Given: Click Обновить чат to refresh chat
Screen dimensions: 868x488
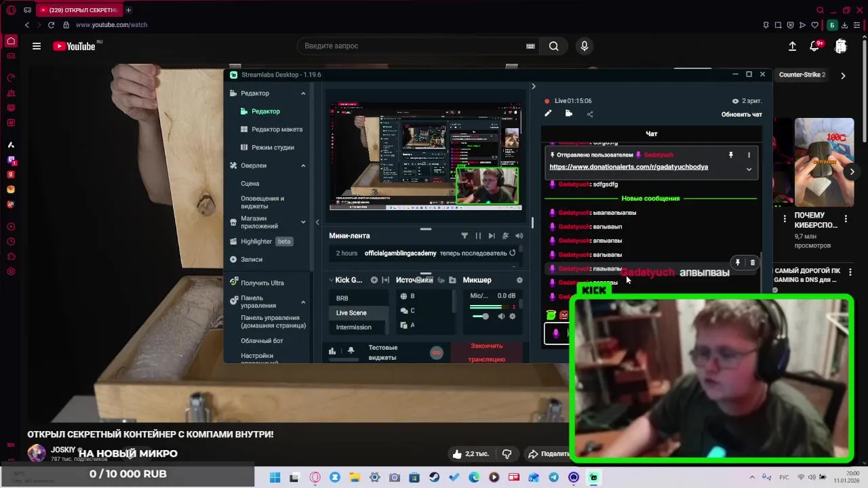Looking at the screenshot, I should coord(742,115).
